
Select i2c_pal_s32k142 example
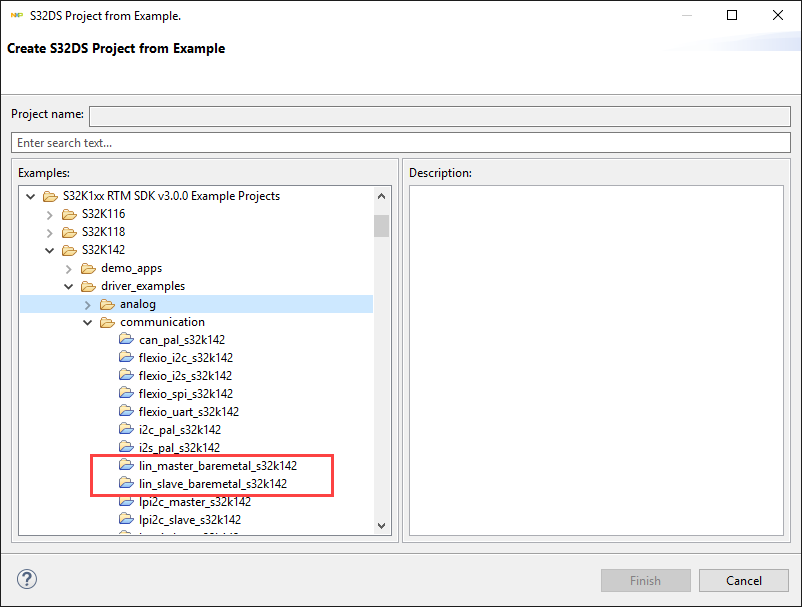click(180, 429)
